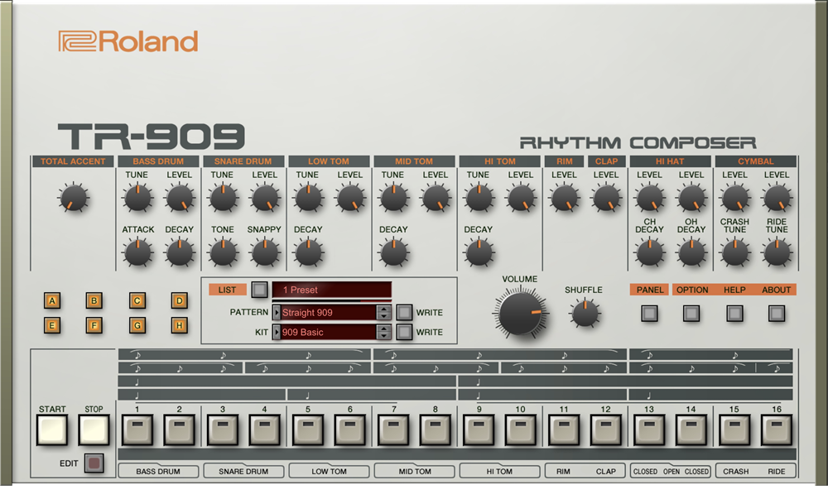Click the Bass Drum TUNE knob

[137, 199]
